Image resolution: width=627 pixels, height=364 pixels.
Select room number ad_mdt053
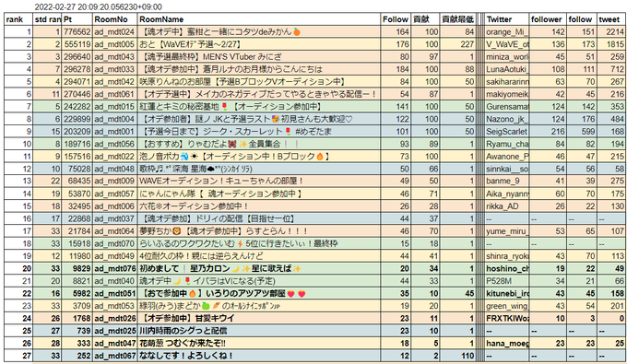(114, 306)
